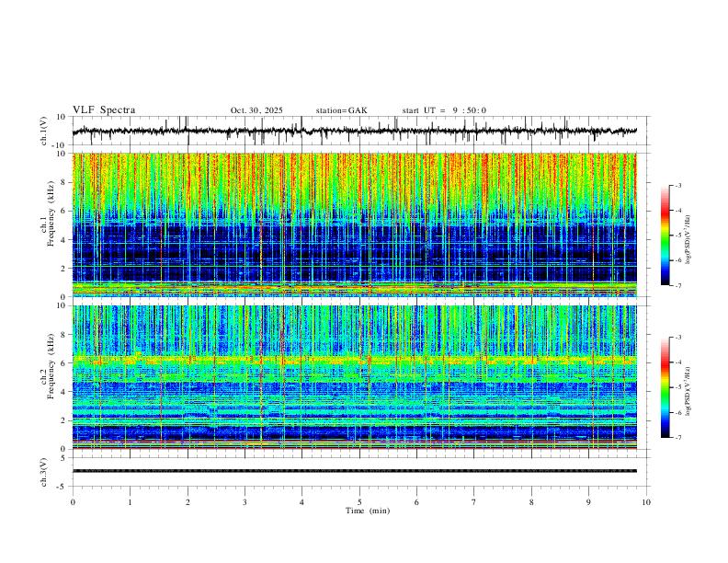Click the ch.2 Frequency (kHz) axis label
The height and width of the screenshot is (563, 728).
(x=51, y=377)
